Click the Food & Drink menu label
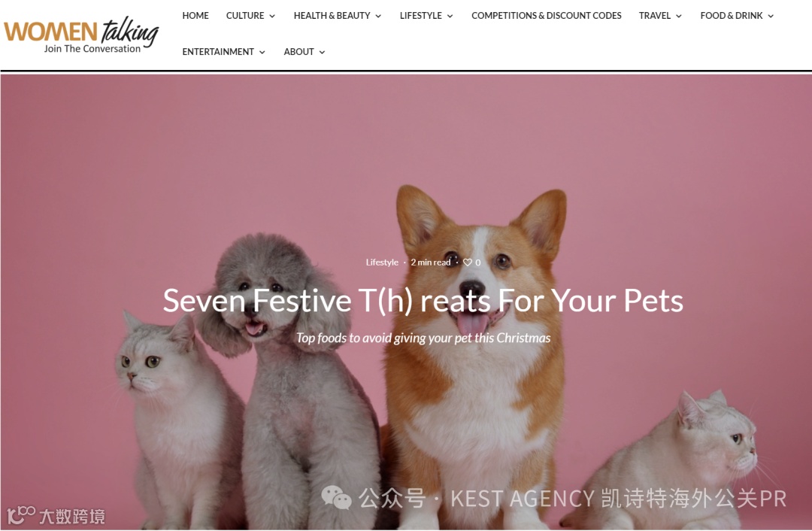 tap(732, 16)
